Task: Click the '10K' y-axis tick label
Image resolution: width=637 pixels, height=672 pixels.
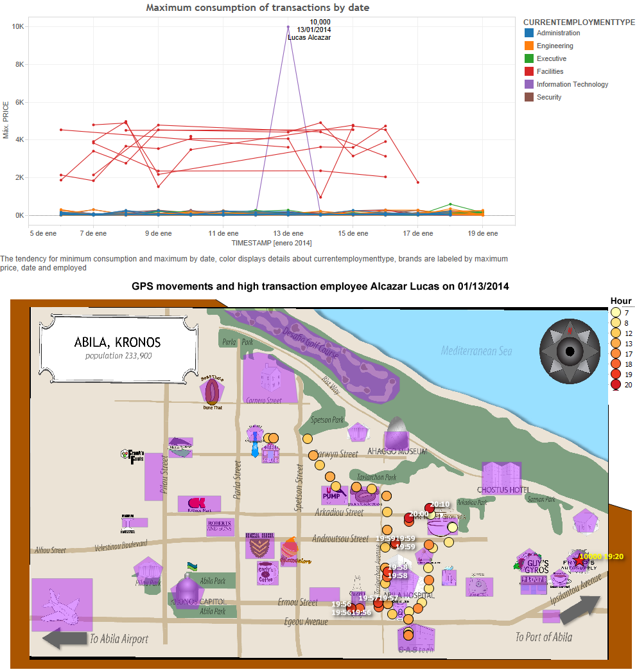Action: coord(18,26)
